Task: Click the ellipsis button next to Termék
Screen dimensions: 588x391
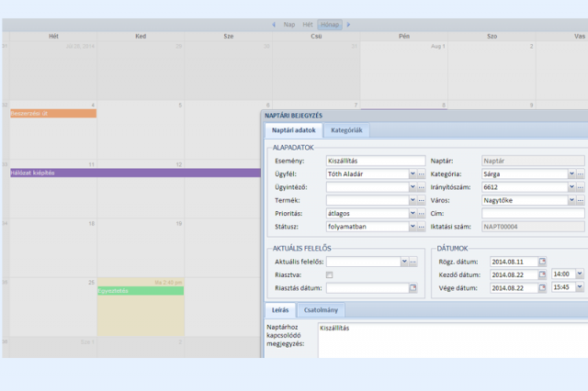Action: (x=421, y=200)
